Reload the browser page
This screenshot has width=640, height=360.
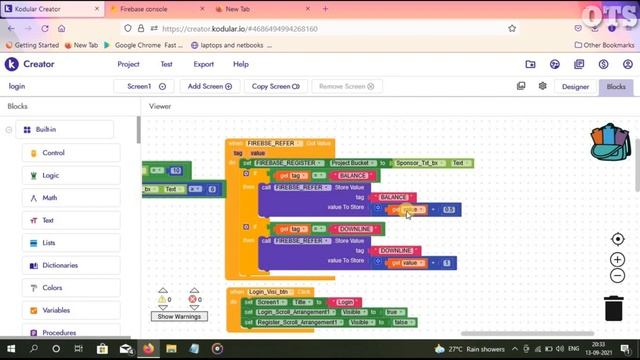45,29
